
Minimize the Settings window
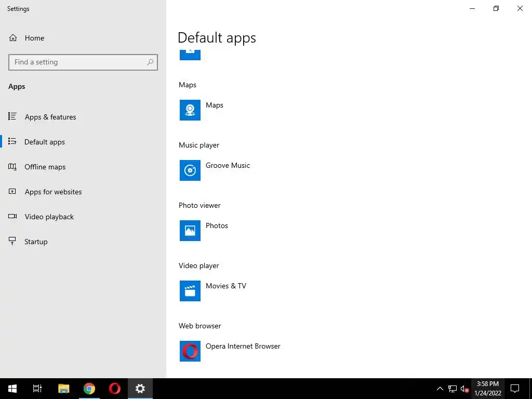click(x=472, y=8)
